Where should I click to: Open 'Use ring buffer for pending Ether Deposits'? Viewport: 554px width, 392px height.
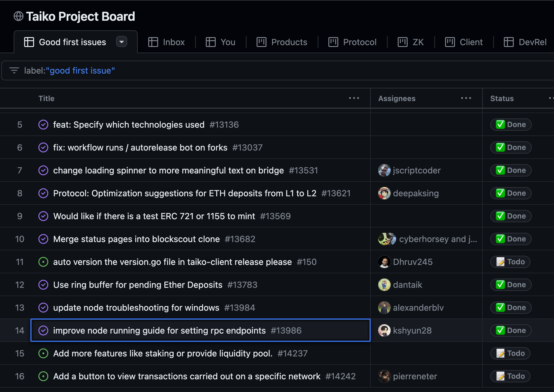tap(138, 285)
